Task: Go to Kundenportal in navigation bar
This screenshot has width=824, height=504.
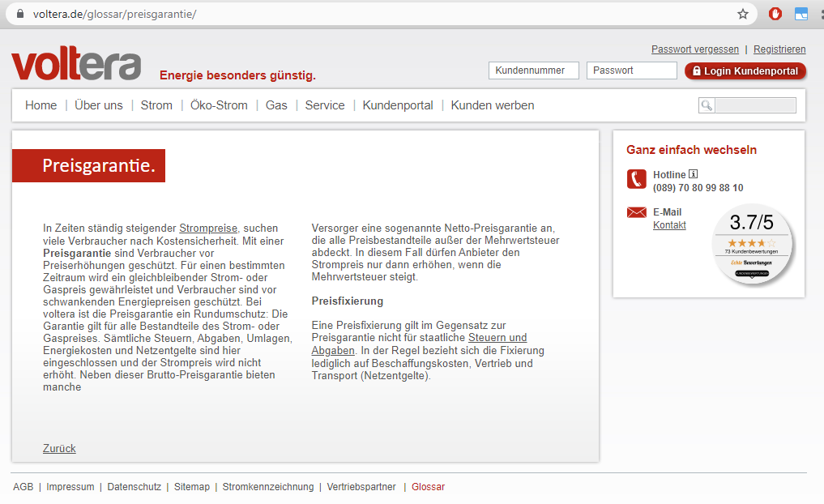Action: [x=398, y=105]
